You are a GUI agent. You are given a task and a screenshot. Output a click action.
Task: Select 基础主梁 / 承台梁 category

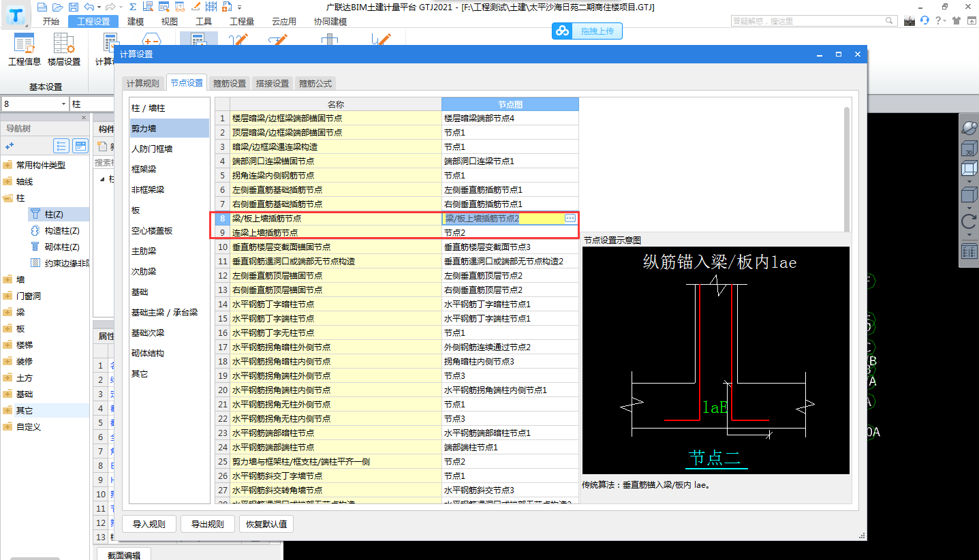170,312
